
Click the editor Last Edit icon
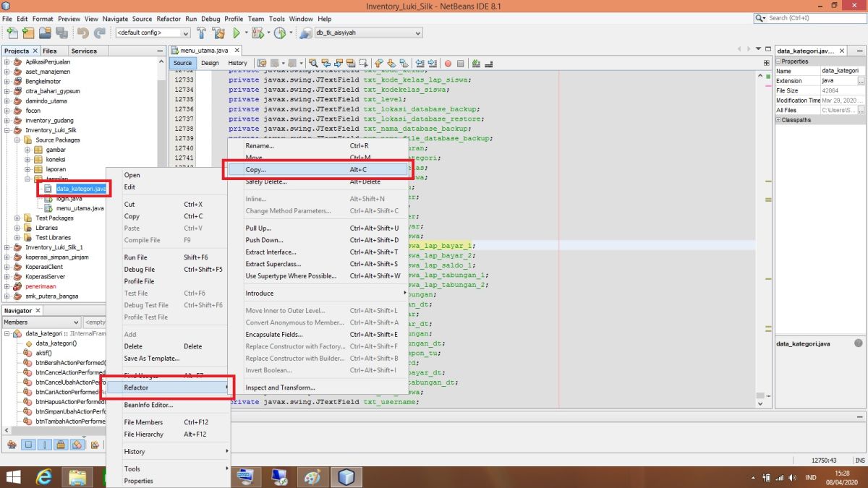pyautogui.click(x=262, y=63)
